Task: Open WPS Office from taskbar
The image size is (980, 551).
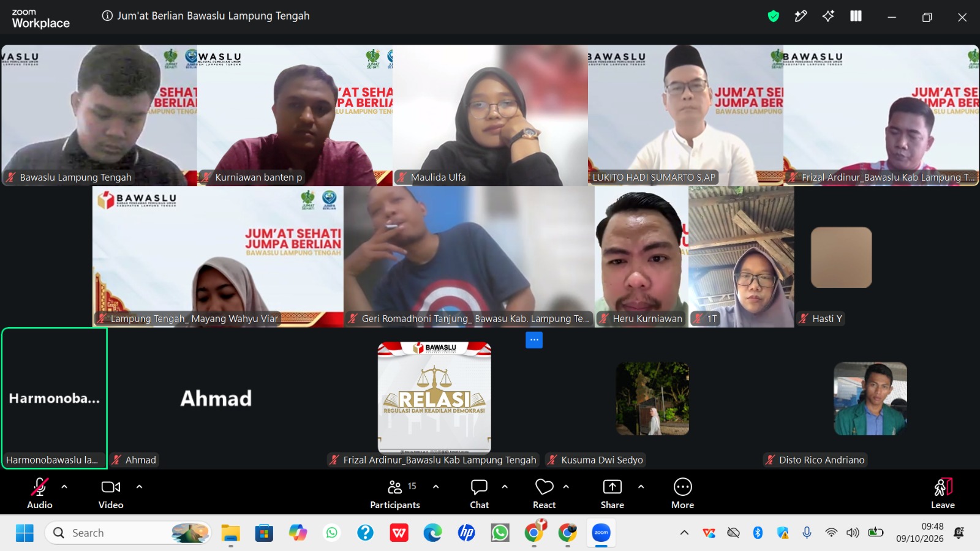Action: [399, 533]
